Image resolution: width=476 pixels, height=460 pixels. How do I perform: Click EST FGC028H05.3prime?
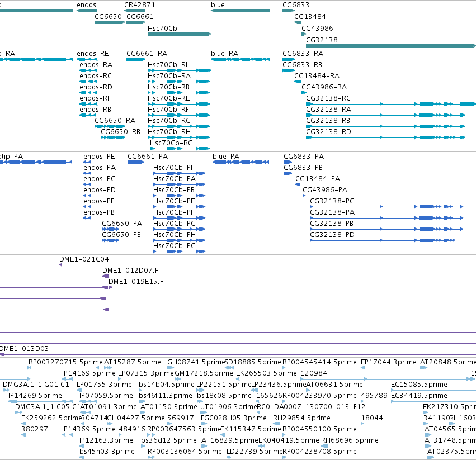pos(233,418)
